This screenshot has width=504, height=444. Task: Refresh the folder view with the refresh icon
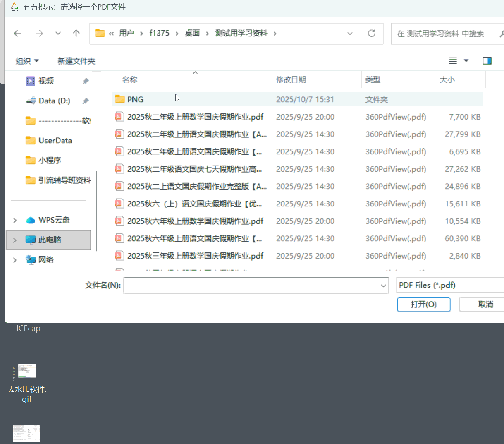[x=371, y=33]
